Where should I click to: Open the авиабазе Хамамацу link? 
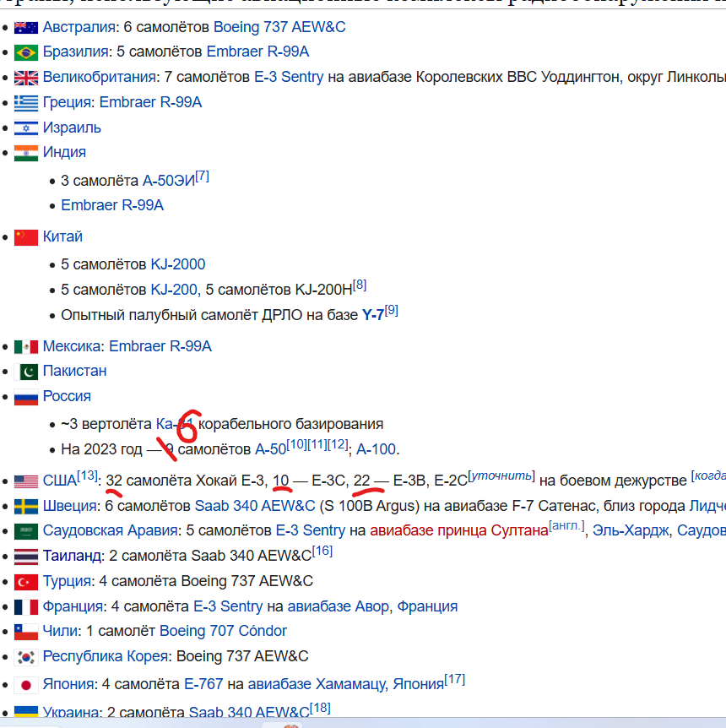coord(317,684)
